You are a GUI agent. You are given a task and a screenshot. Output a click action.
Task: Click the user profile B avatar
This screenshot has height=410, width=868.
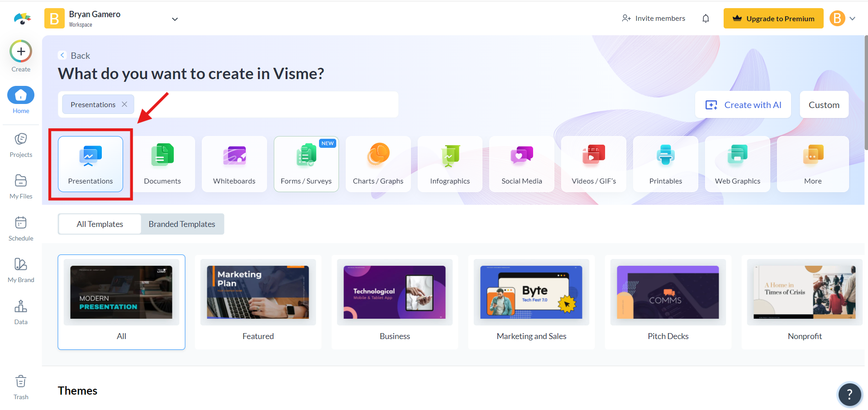coord(837,19)
